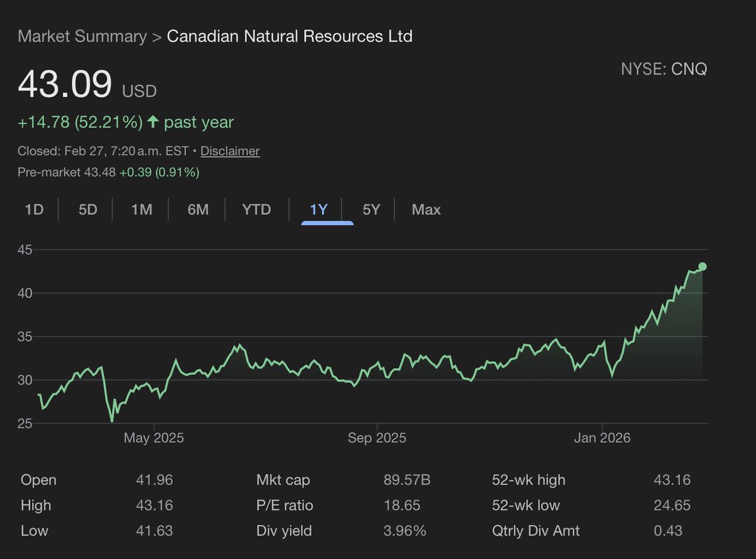Switch to the 1D chart view
Viewport: 756px width, 559px height.
[34, 209]
